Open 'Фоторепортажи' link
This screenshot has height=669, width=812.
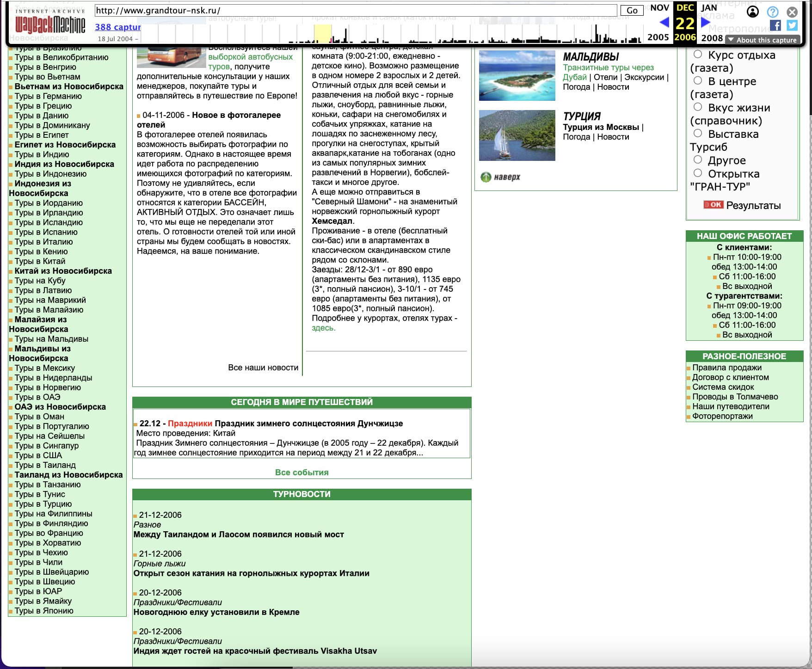(722, 416)
